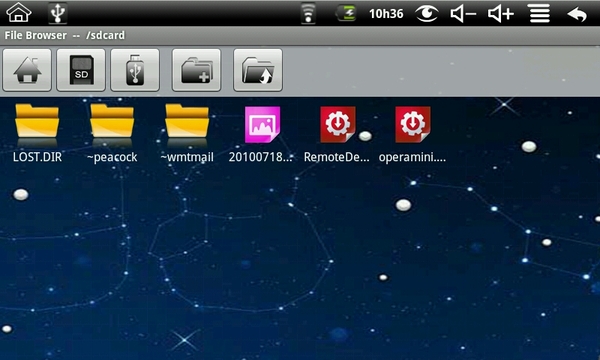Image resolution: width=600 pixels, height=360 pixels.
Task: Select the LOST.DIR label
Action: point(37,157)
